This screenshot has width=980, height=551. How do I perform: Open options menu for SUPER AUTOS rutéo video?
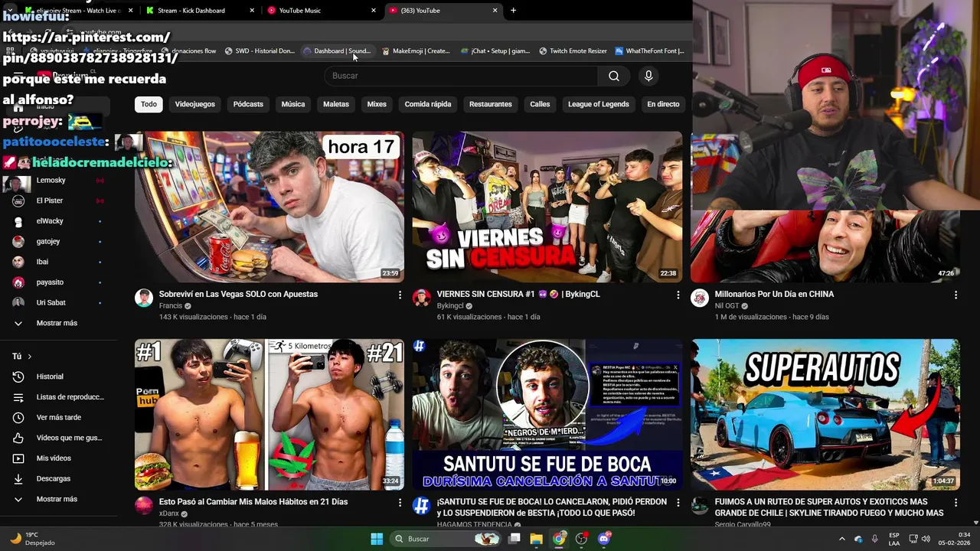tap(955, 503)
